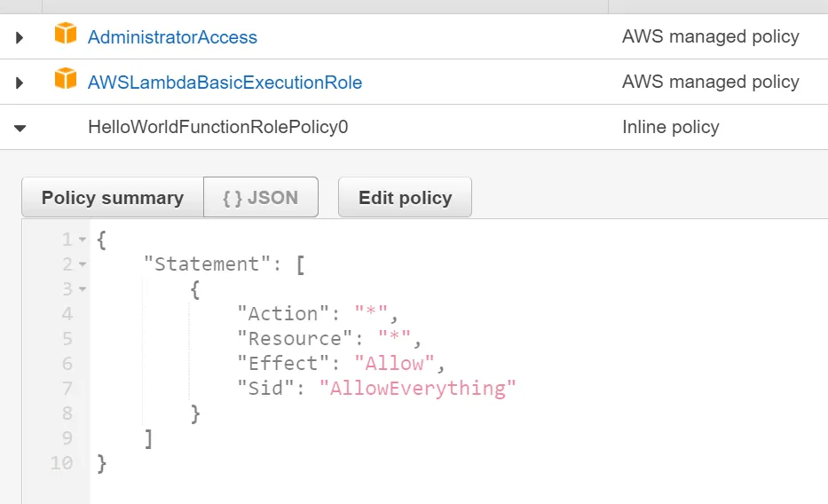Click line number 10 in the gutter
The height and width of the screenshot is (504, 828).
(61, 463)
